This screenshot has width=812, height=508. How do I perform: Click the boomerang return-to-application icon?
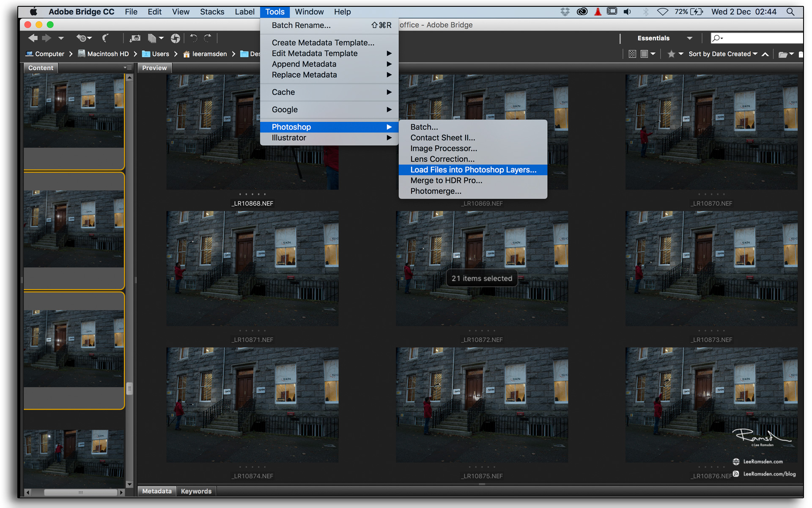pyautogui.click(x=105, y=38)
